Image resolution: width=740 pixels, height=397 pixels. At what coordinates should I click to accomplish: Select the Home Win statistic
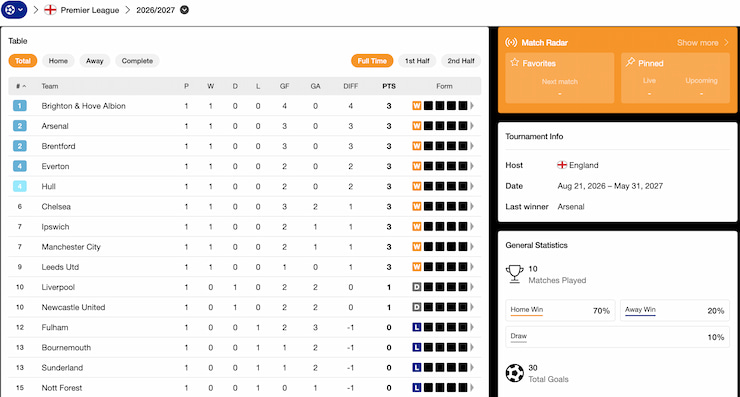(x=560, y=311)
